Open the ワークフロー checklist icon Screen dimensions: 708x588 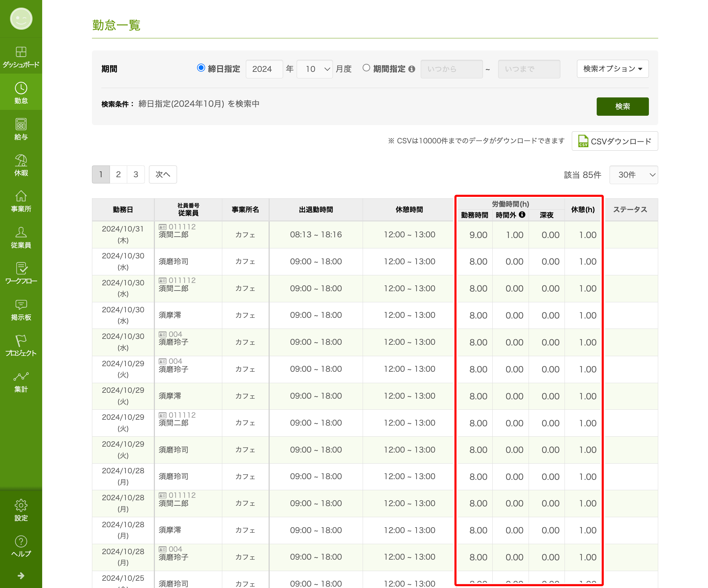[21, 268]
